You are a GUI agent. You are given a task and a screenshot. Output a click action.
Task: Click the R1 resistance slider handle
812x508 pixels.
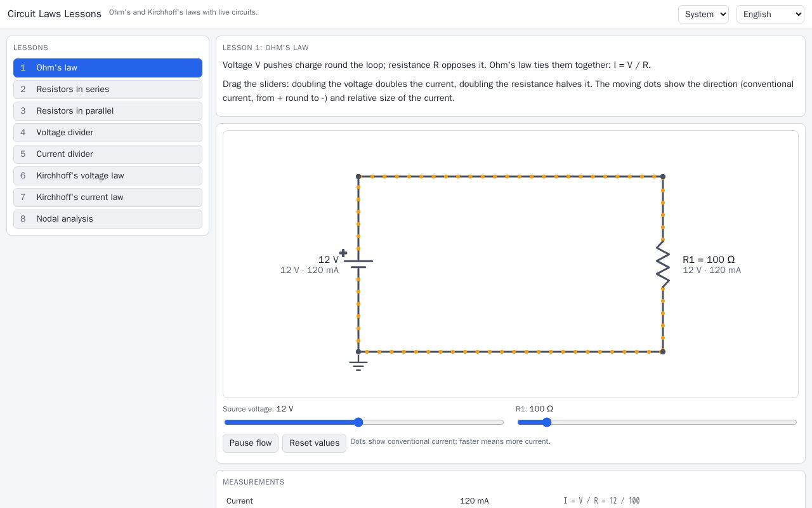point(547,422)
